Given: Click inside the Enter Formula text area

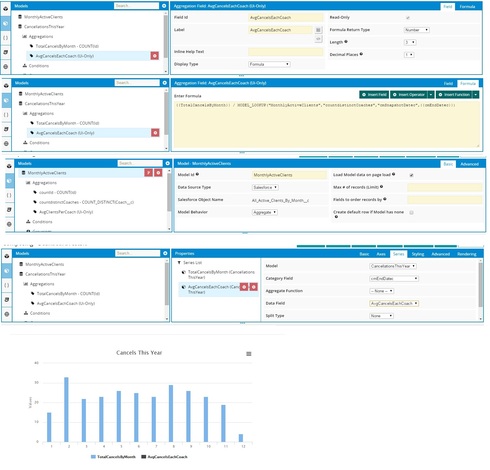Looking at the screenshot, I should [x=327, y=124].
